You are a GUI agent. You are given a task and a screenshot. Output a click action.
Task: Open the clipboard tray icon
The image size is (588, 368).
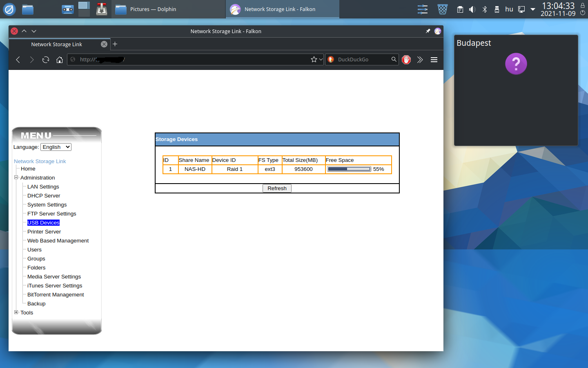point(460,9)
